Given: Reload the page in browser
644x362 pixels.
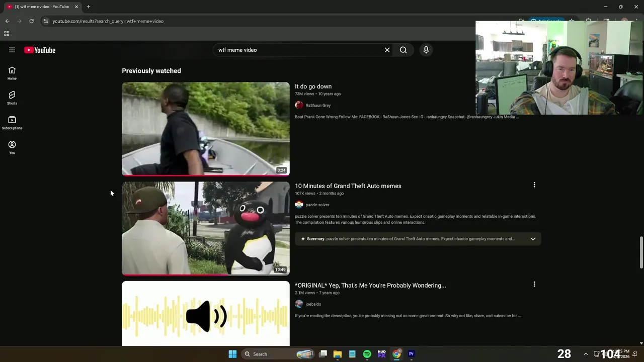Looking at the screenshot, I should [x=31, y=21].
